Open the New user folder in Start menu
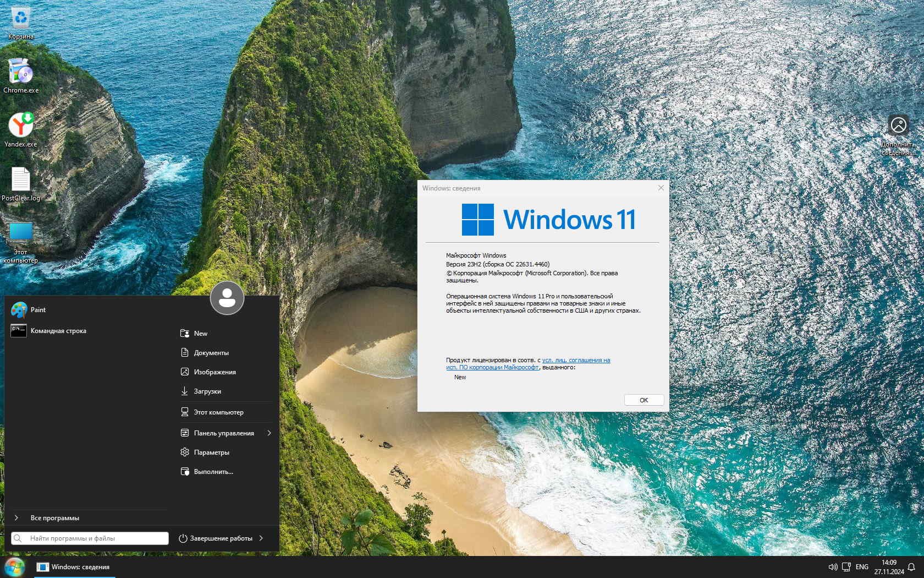The image size is (924, 578). coord(226,333)
